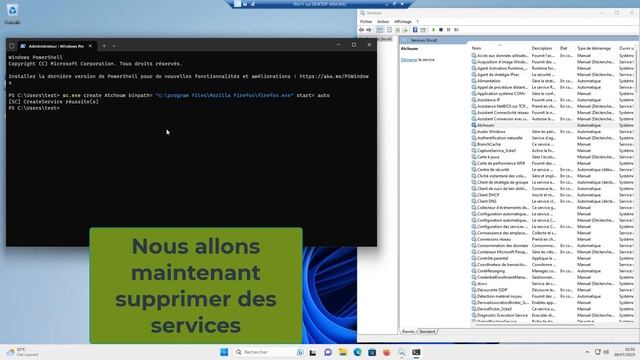Open a new tab in PowerShell terminal
Image resolution: width=640 pixels, height=360 pixels.
tap(104, 46)
